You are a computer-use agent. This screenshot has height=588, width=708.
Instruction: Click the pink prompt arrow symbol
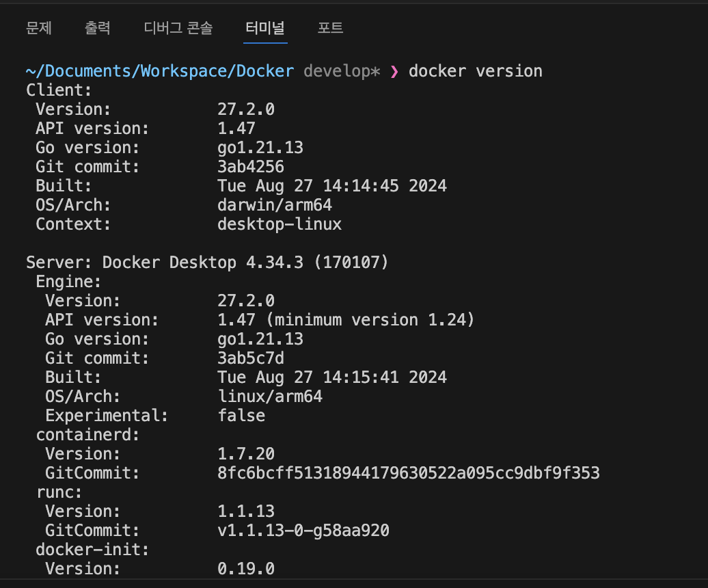(x=394, y=71)
